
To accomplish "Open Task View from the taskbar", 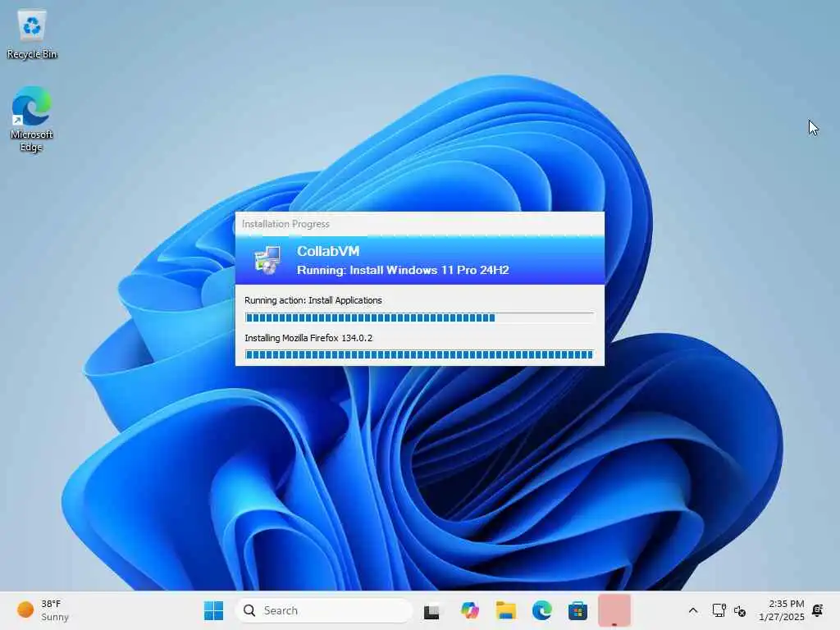I will 431,610.
